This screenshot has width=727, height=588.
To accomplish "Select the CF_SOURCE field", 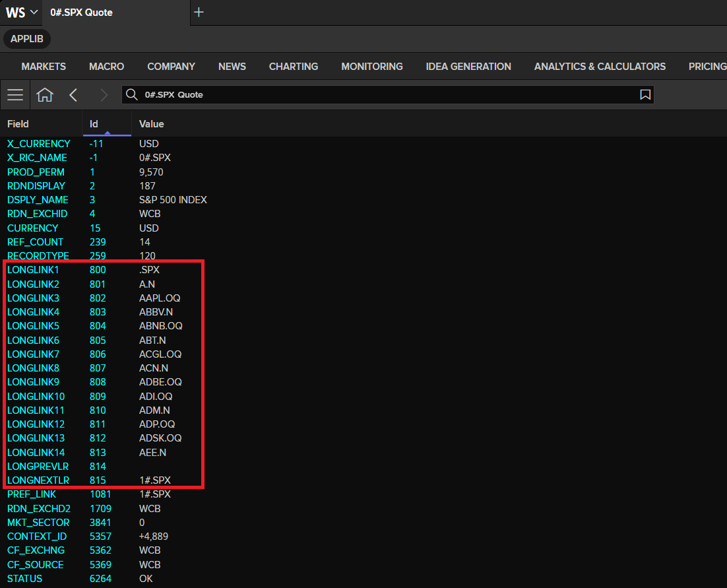I will tap(35, 565).
